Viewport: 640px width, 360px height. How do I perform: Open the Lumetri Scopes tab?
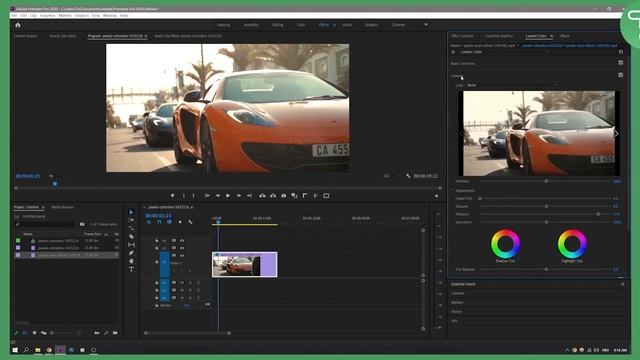(25, 36)
